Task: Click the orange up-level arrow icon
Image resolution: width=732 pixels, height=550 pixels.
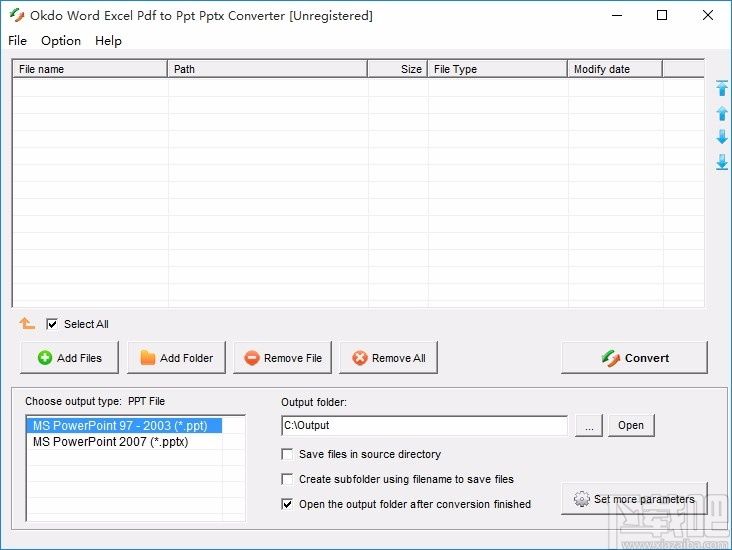Action: click(x=27, y=323)
